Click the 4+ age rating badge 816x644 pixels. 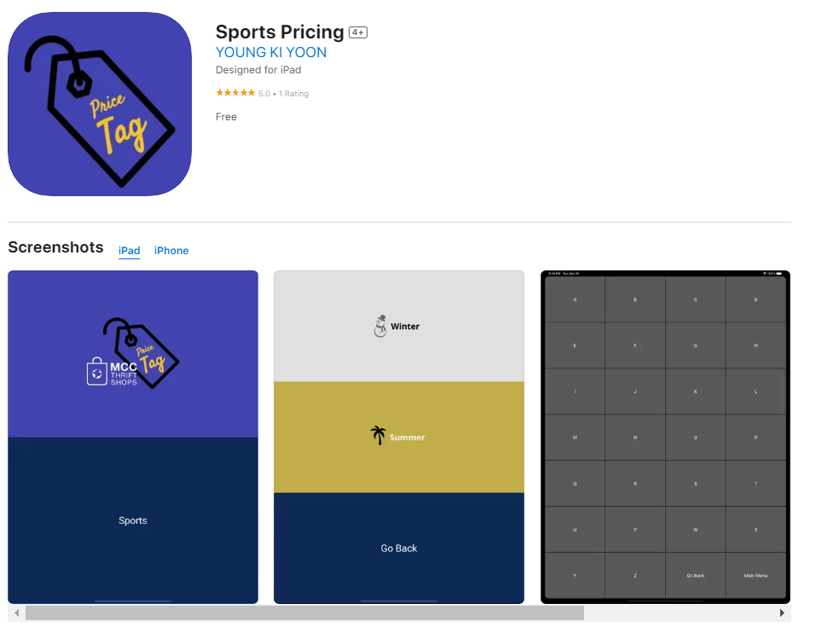(358, 32)
